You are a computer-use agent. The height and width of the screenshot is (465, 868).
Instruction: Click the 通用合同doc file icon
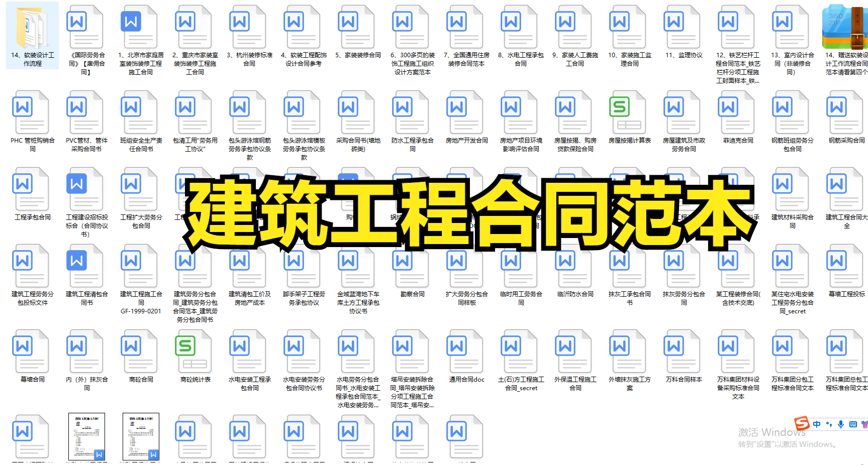coord(464,352)
